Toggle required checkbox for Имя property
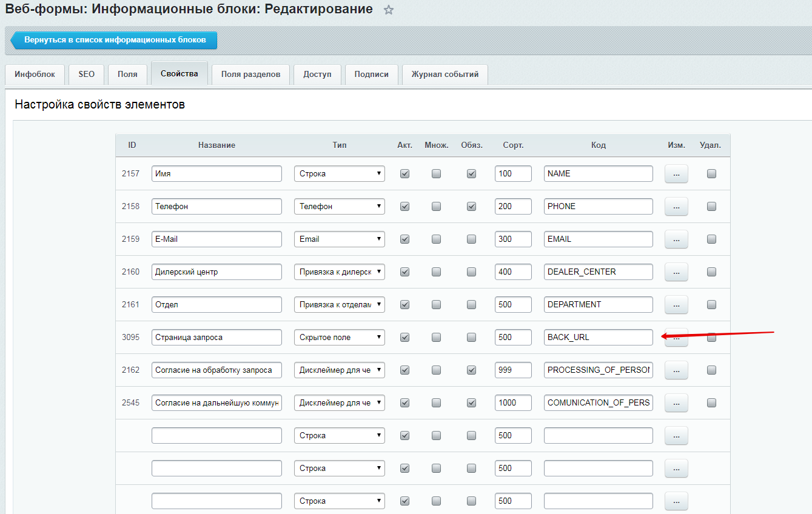This screenshot has height=514, width=812. point(471,173)
